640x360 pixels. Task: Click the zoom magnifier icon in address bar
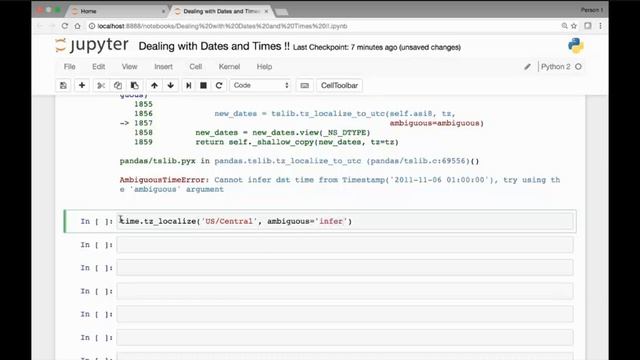coord(564,26)
